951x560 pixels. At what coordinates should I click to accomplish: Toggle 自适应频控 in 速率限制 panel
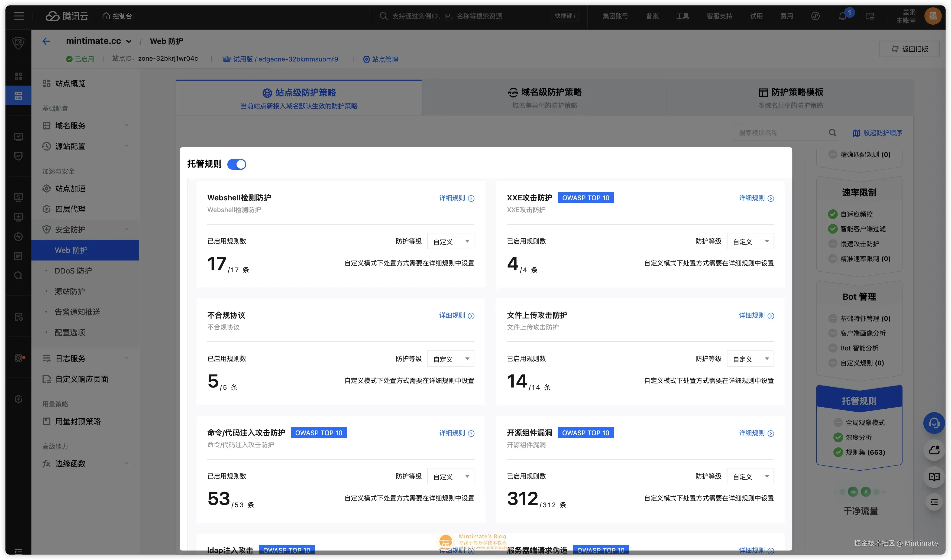coord(833,214)
